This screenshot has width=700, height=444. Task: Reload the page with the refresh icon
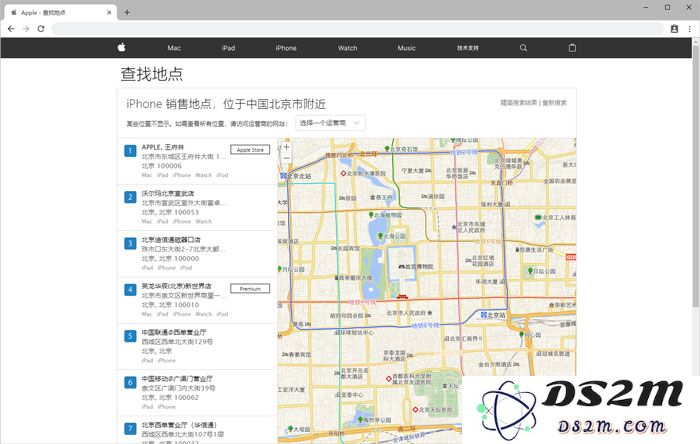pyautogui.click(x=41, y=29)
